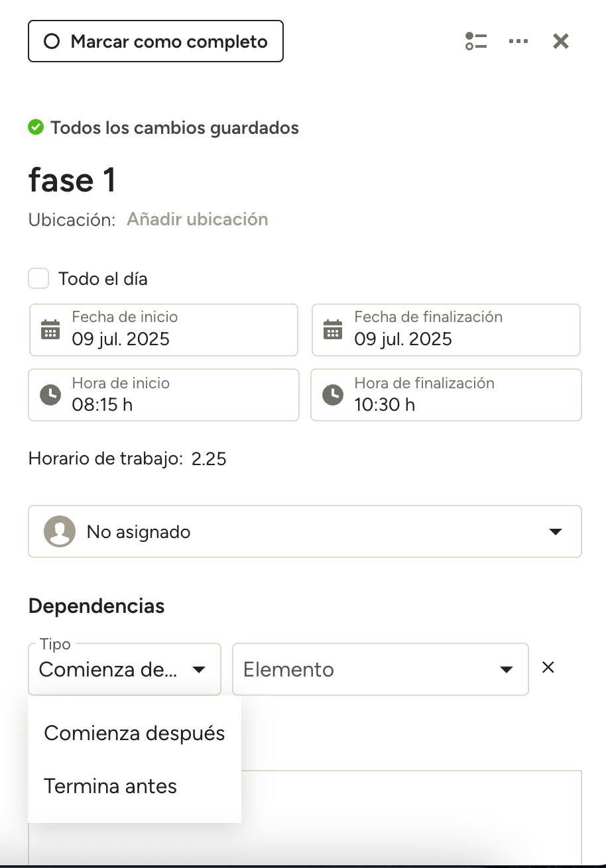Click the fase 1 task title
Screen dimensions: 606x868
click(x=72, y=180)
